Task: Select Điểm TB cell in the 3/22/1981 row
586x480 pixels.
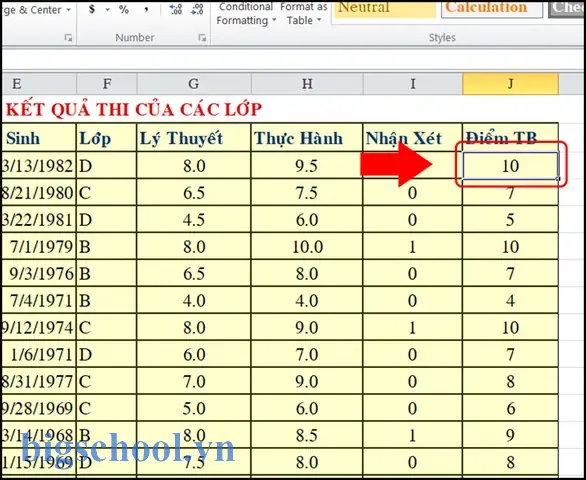Action: 511,219
